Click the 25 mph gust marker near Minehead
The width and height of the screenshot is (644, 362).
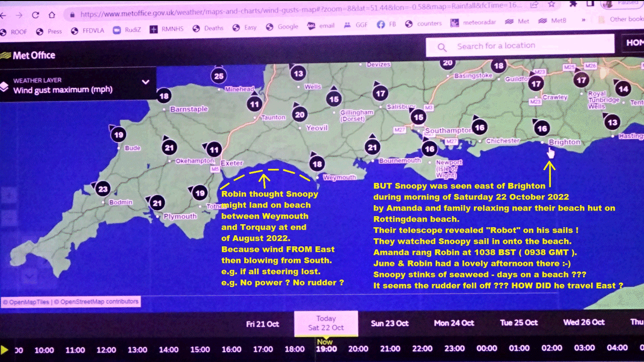(x=218, y=76)
